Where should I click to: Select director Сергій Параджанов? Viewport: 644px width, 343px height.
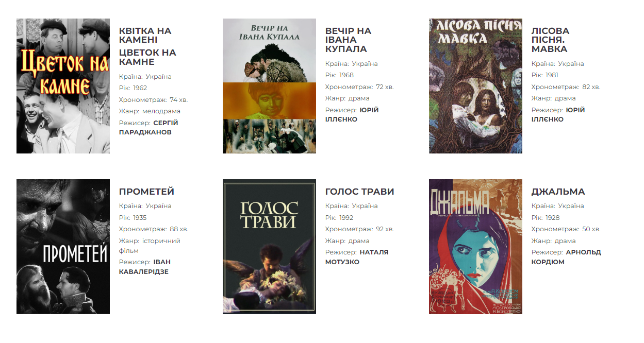[x=149, y=128]
